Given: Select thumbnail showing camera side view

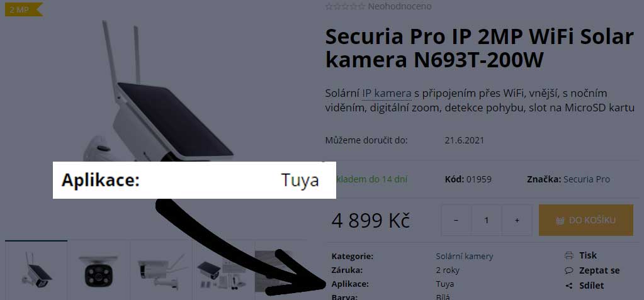Looking at the screenshot, I should 161,270.
